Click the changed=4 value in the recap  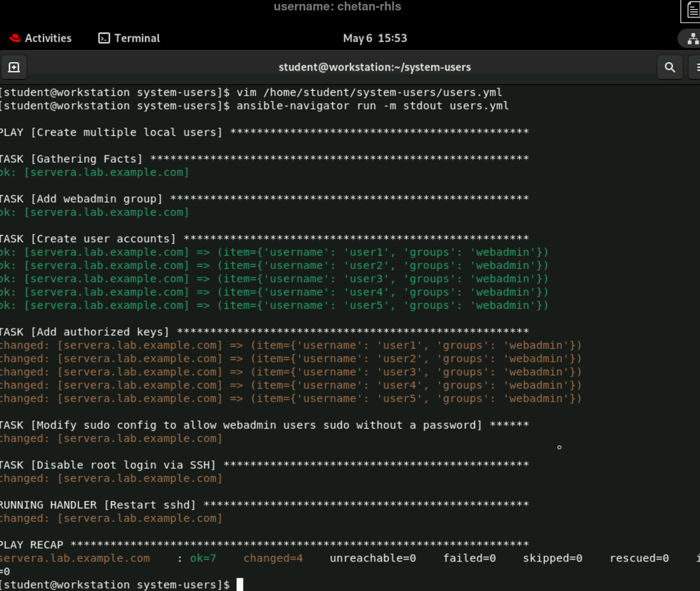273,558
